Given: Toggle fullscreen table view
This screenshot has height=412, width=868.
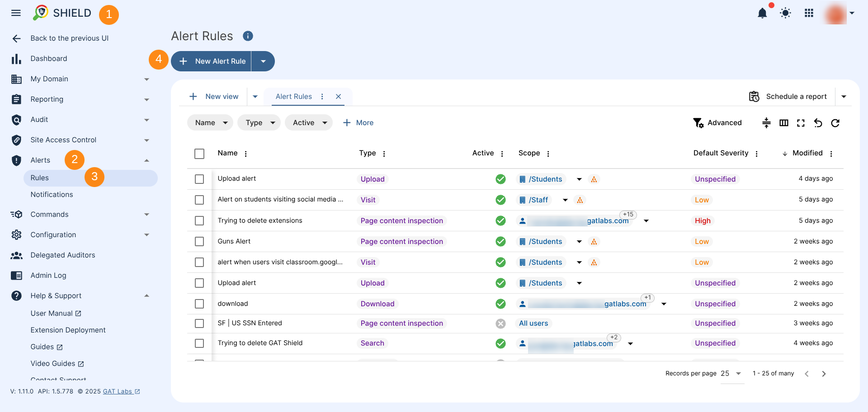Looking at the screenshot, I should pos(801,123).
